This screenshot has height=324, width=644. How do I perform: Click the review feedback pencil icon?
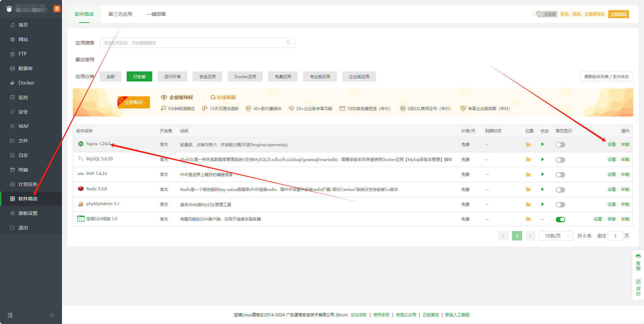638,282
